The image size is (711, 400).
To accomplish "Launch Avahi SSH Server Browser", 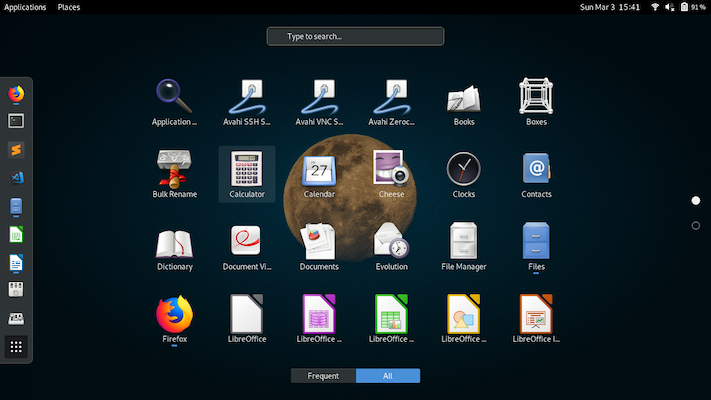I will click(247, 97).
